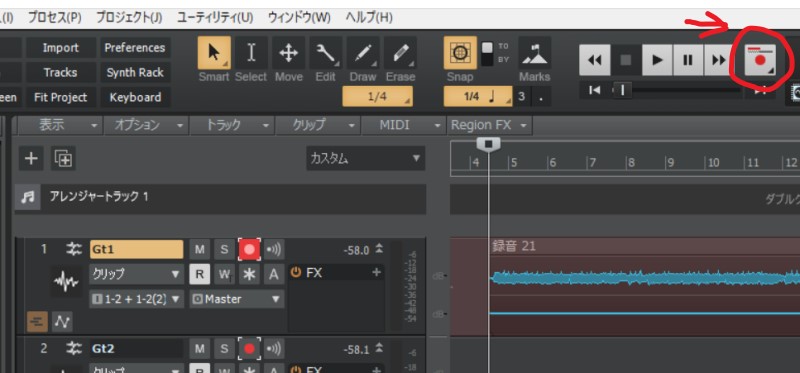Pick the Edit wrench tool
Screen dimensions: 800x373
click(x=326, y=53)
